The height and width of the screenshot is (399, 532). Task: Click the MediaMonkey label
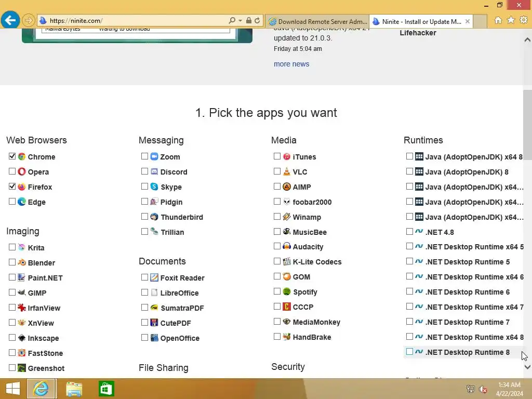coord(316,322)
